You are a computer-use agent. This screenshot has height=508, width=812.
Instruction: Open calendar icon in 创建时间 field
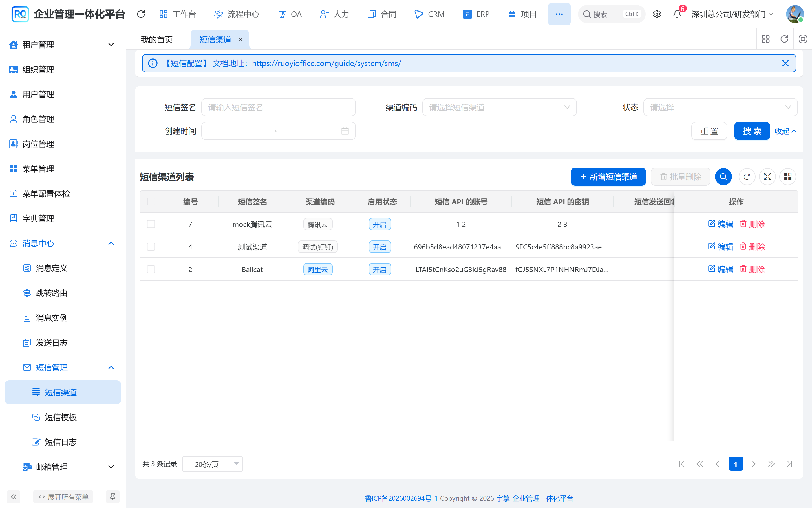pyautogui.click(x=345, y=131)
